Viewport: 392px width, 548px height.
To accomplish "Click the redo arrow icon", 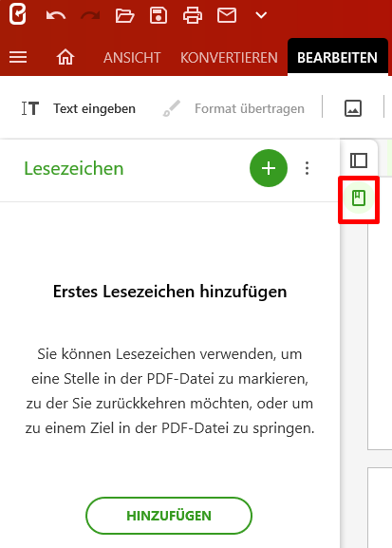I will click(90, 16).
